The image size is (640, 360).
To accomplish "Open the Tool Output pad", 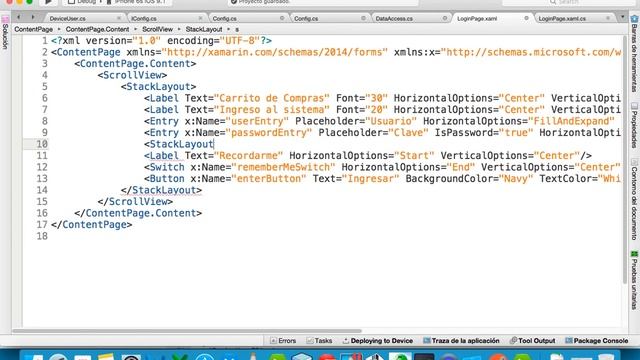I will click(x=533, y=341).
